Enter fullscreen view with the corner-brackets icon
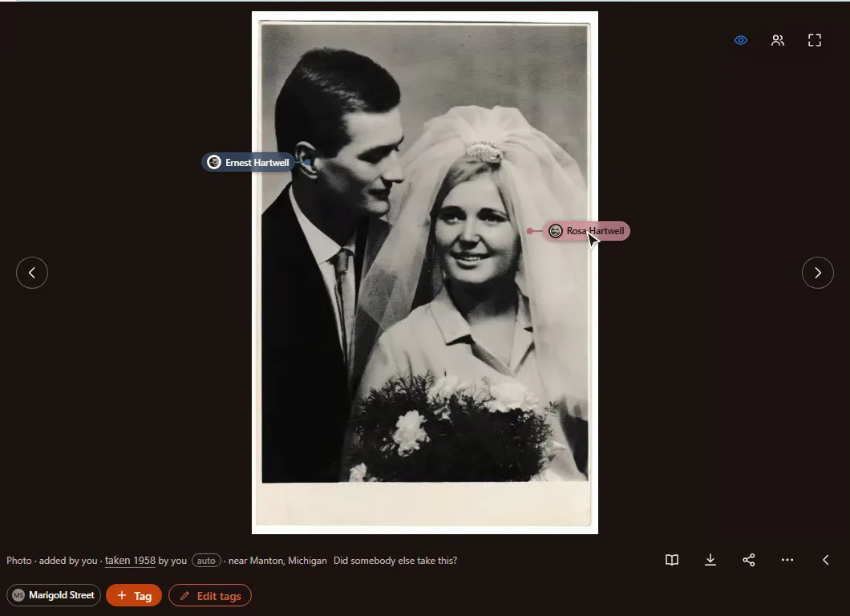 (814, 40)
